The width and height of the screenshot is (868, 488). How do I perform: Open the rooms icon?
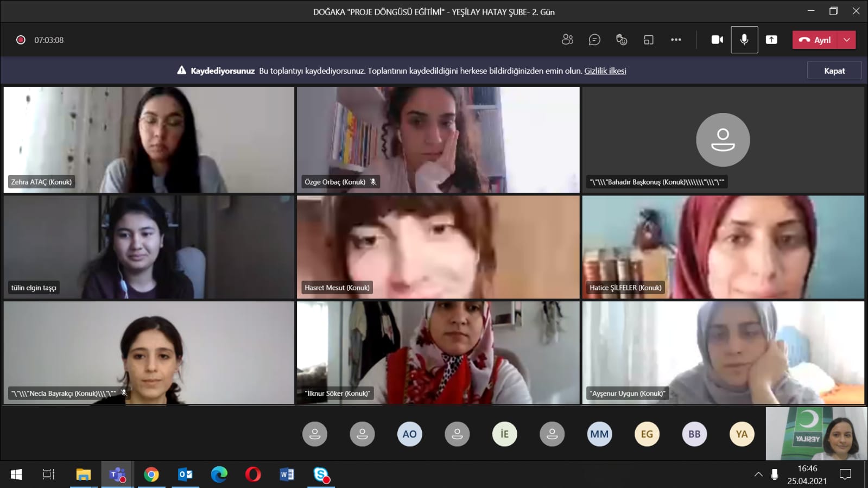click(x=649, y=40)
